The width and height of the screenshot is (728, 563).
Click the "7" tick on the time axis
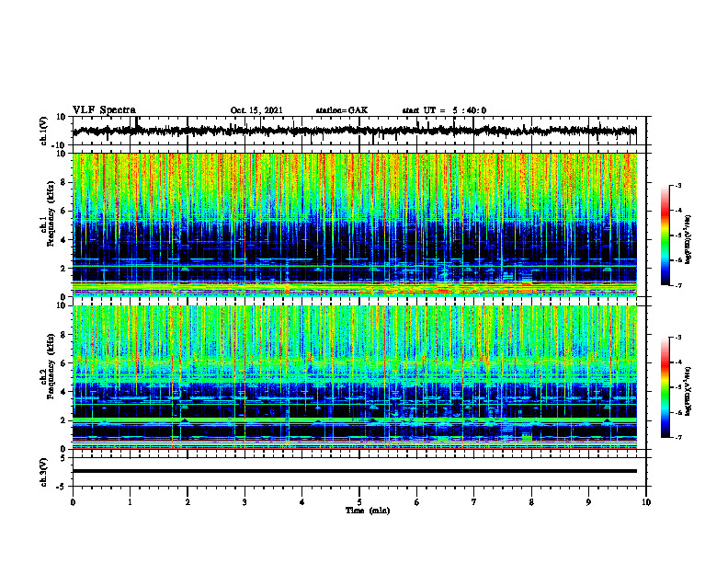474,502
